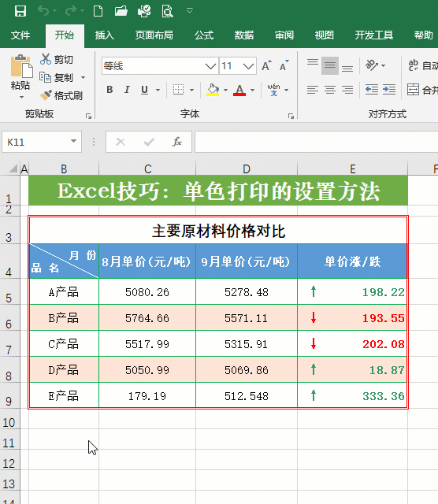Expand the fill color palette arrow

(225, 90)
